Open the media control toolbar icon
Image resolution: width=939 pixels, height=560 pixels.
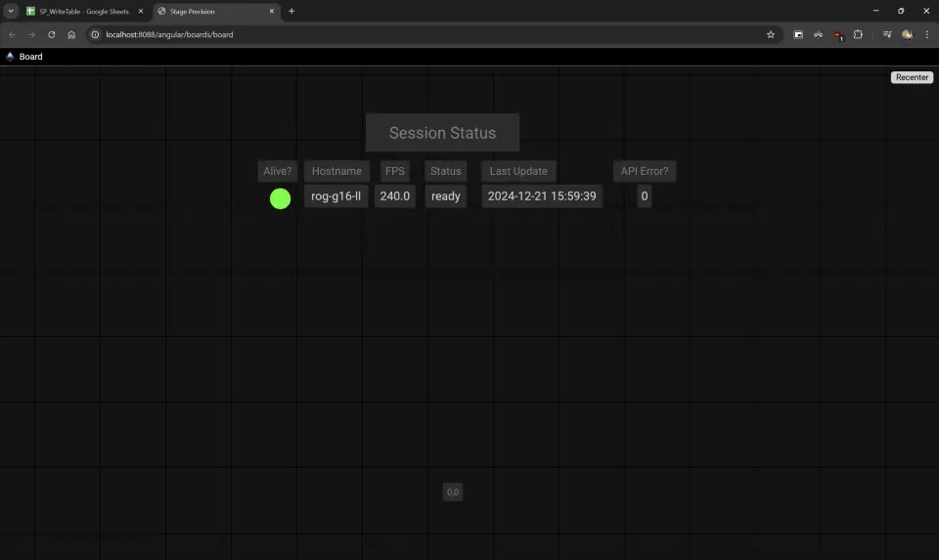[x=887, y=35]
